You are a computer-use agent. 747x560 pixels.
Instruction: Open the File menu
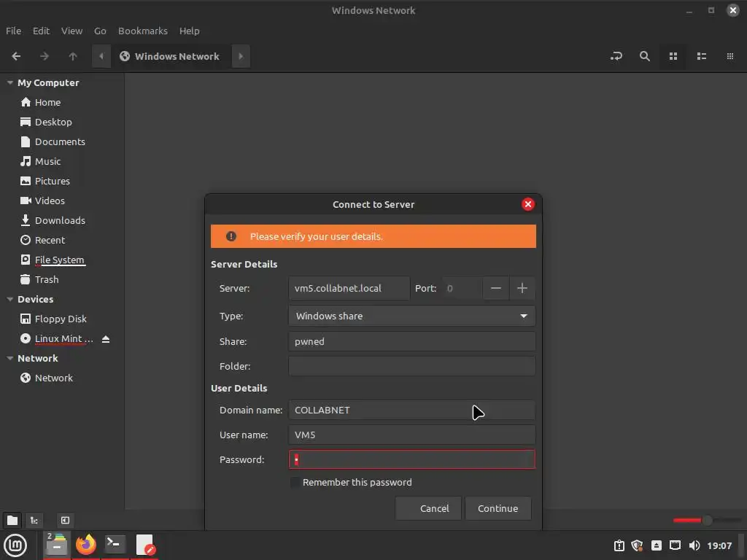tap(13, 31)
